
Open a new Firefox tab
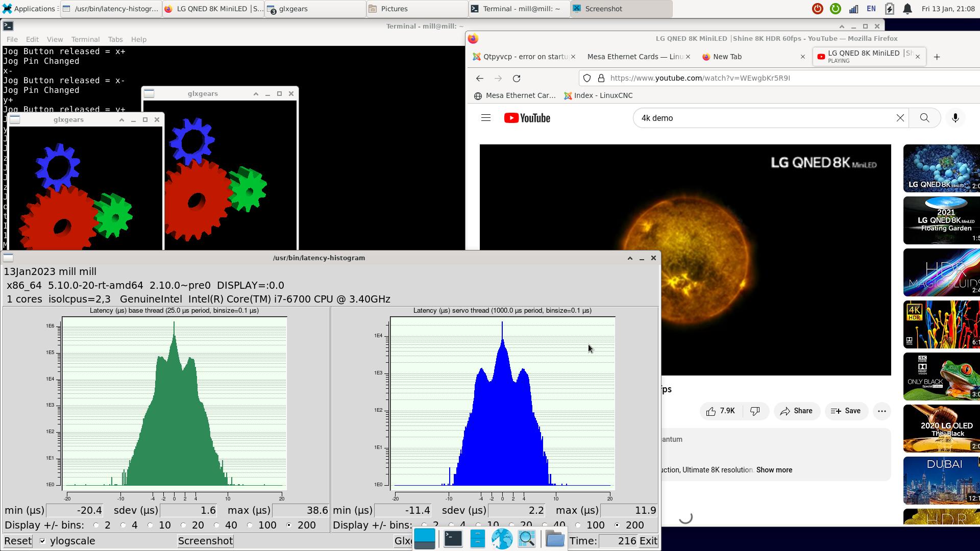937,57
